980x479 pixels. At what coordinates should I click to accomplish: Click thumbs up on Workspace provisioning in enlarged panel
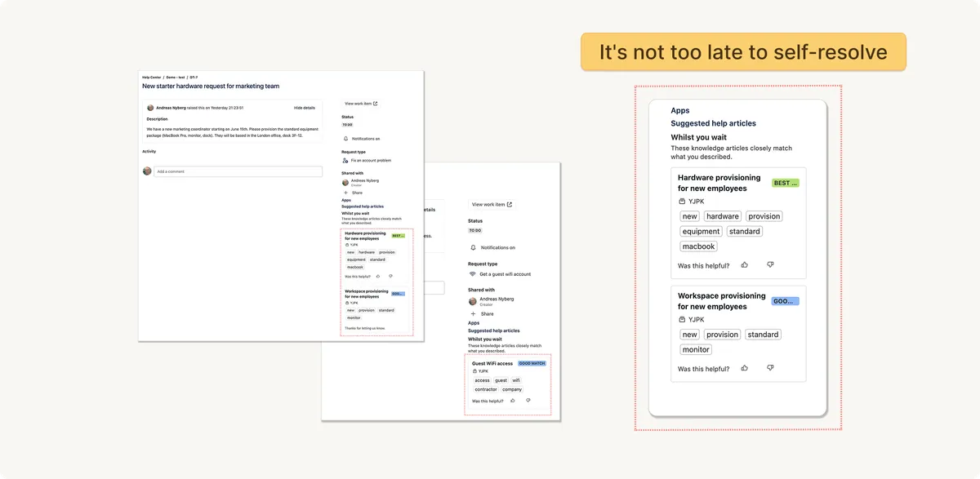tap(744, 368)
